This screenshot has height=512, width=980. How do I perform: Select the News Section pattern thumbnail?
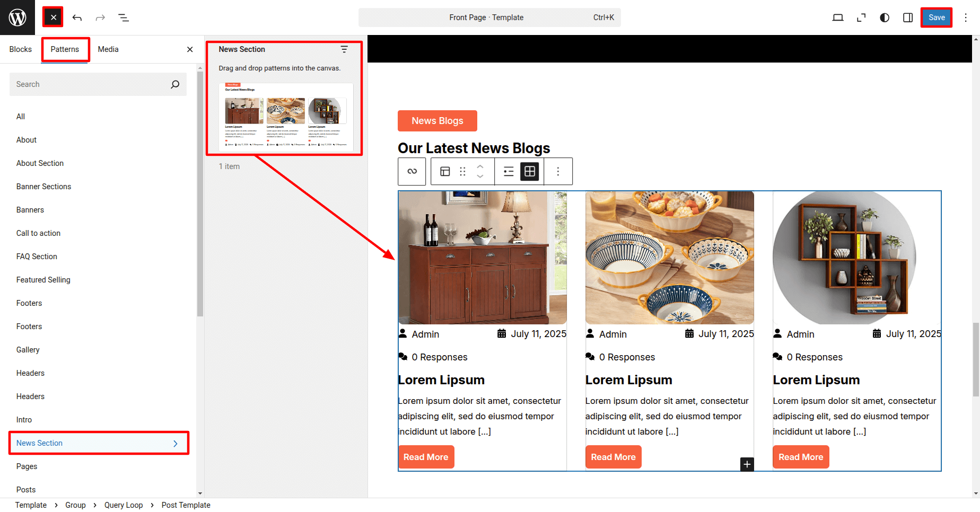point(286,117)
